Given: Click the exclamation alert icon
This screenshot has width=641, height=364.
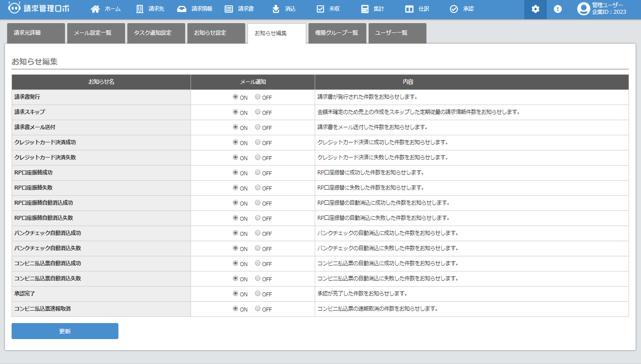Looking at the screenshot, I should 558,9.
